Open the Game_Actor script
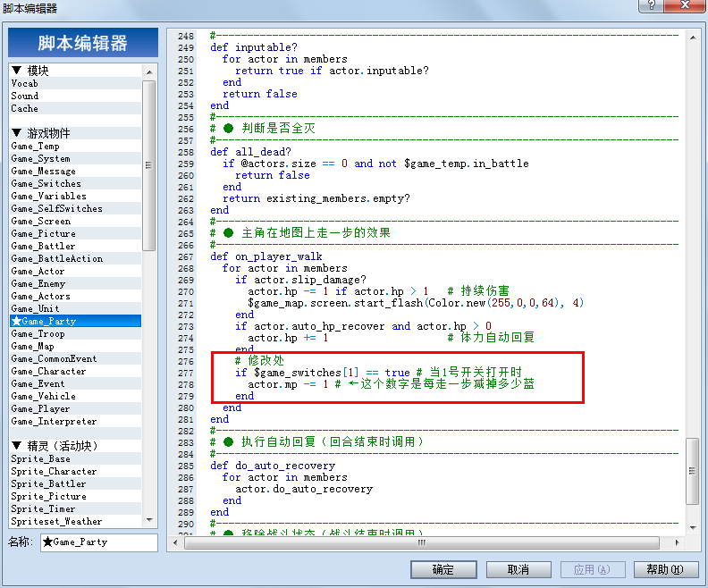The height and width of the screenshot is (588, 708). [x=75, y=271]
